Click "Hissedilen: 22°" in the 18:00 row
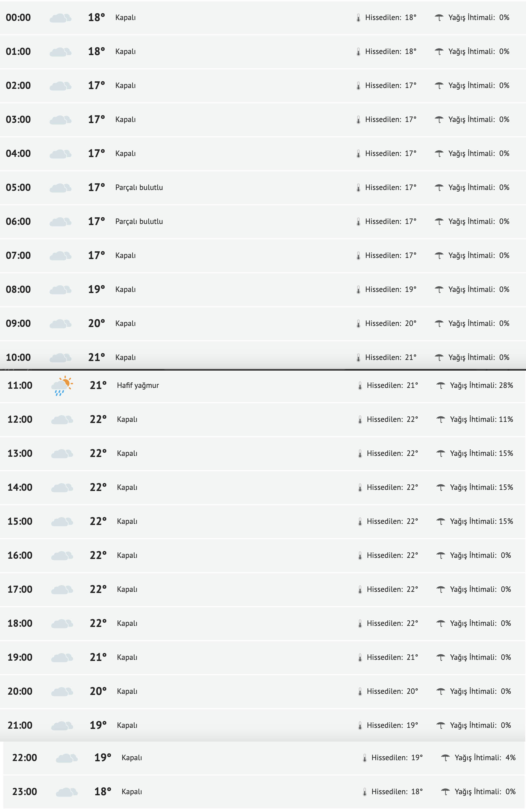The image size is (526, 812). 392,623
